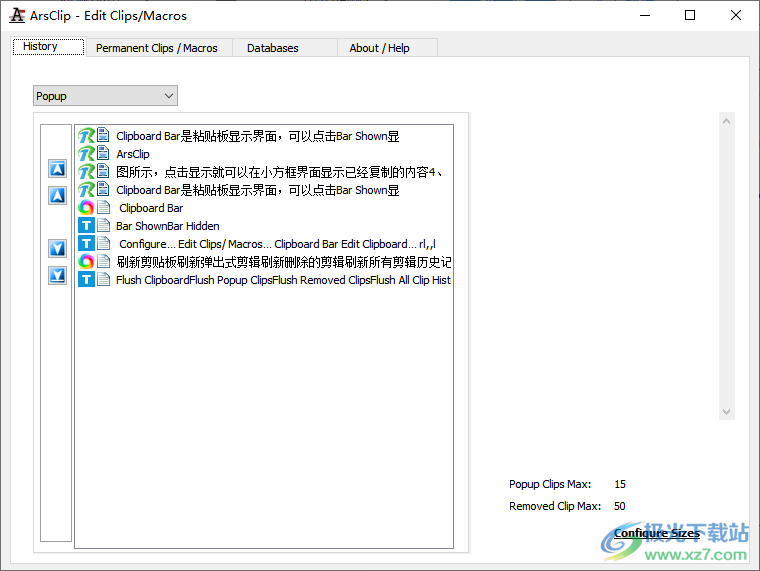This screenshot has width=760, height=571.
Task: Click the move-down-one arrow button
Action: [x=57, y=249]
